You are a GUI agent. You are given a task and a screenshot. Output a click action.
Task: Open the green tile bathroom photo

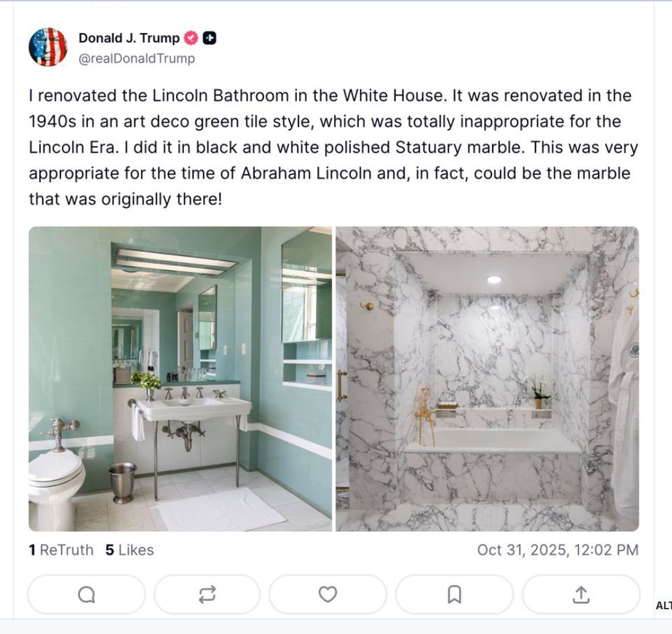click(180, 379)
